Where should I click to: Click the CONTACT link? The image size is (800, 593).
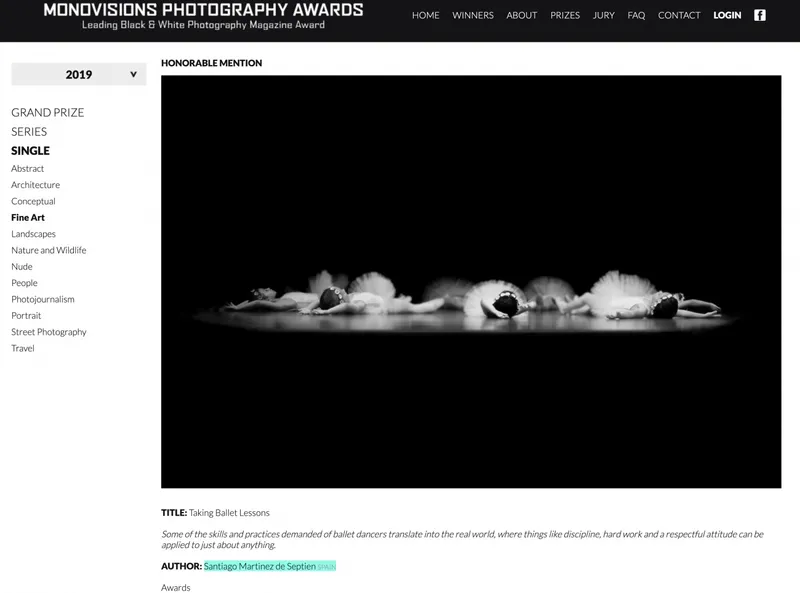(679, 15)
